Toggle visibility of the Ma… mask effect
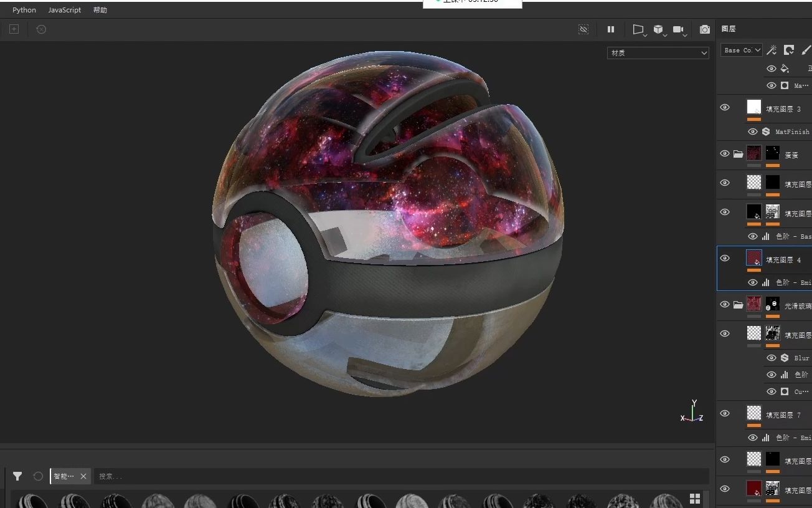Screen dimensions: 812x508 coord(772,85)
